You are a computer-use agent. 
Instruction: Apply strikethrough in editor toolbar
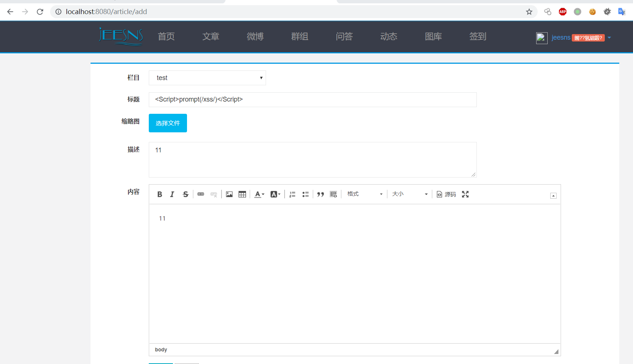(x=186, y=194)
